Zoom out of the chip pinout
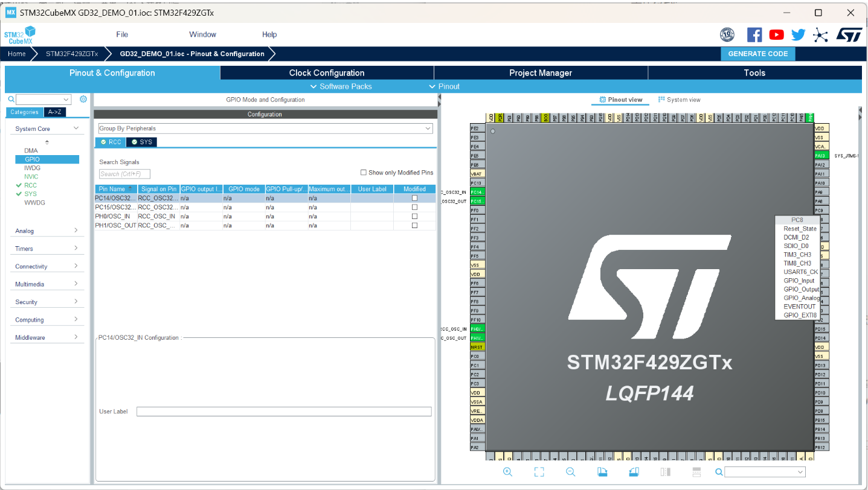Screen dimensions: 868x490 pos(570,472)
